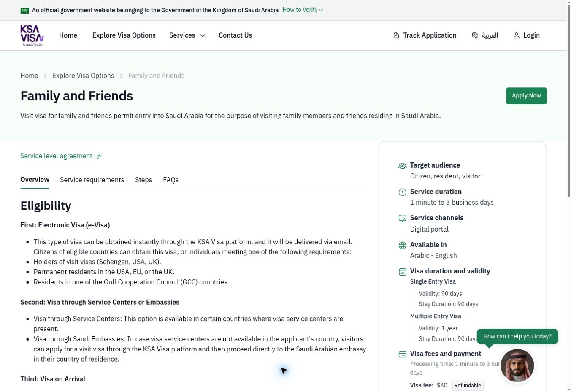The image size is (571, 392).
Task: Click the 'First: Electronic Visa (e-Visa)' heading
Action: [65, 225]
